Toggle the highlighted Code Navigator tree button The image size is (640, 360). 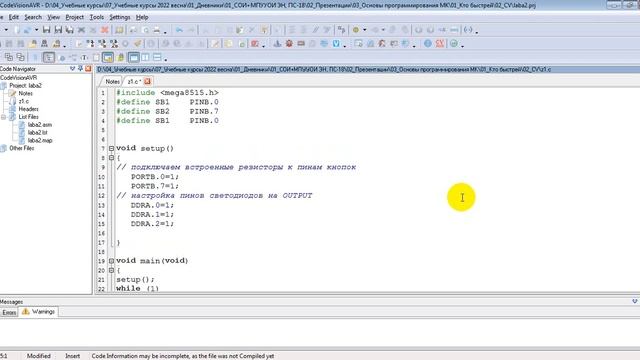49,57
